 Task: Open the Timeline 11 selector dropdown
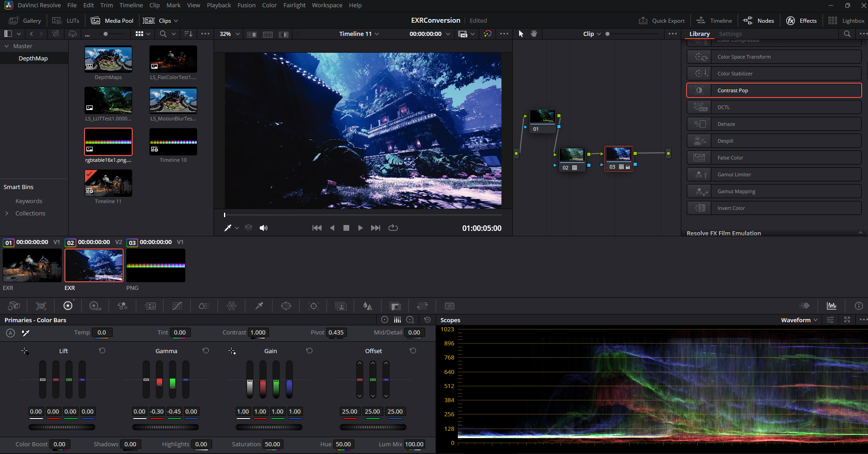point(359,34)
